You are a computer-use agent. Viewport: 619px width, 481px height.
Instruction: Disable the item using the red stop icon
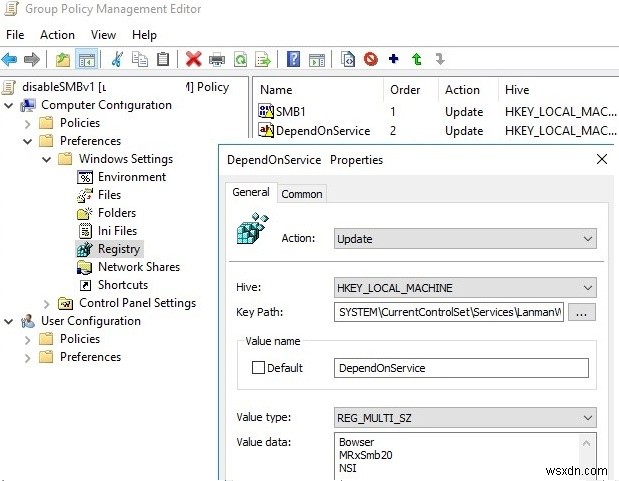click(x=371, y=59)
